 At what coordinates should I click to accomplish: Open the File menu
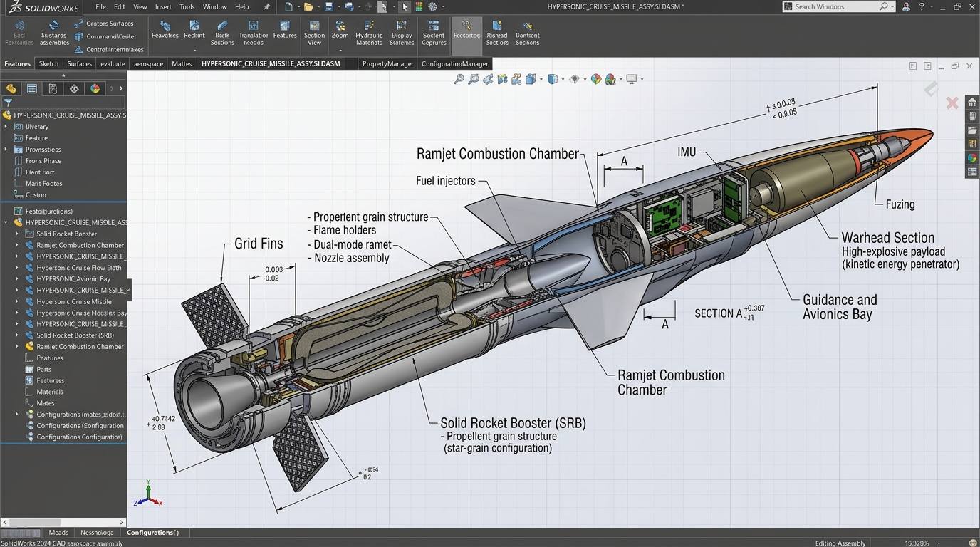pos(100,6)
